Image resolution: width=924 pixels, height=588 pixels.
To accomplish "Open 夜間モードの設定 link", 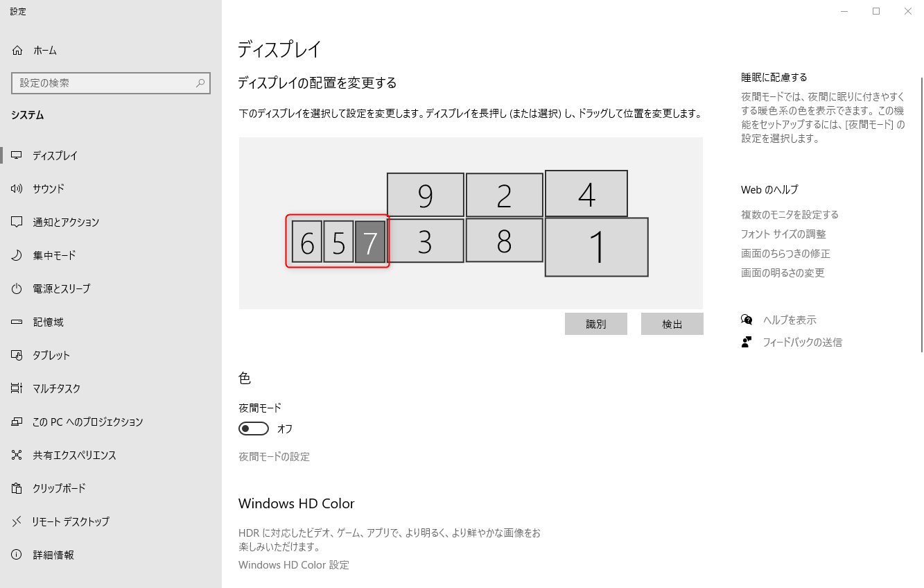I will coord(274,457).
